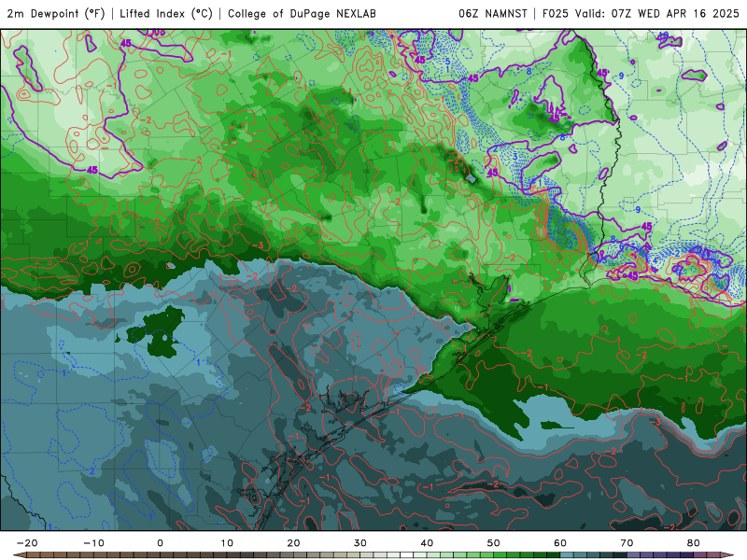The image size is (747, 560).
Task: Click the "Lifted Index (°C)" title text
Action: click(x=166, y=13)
